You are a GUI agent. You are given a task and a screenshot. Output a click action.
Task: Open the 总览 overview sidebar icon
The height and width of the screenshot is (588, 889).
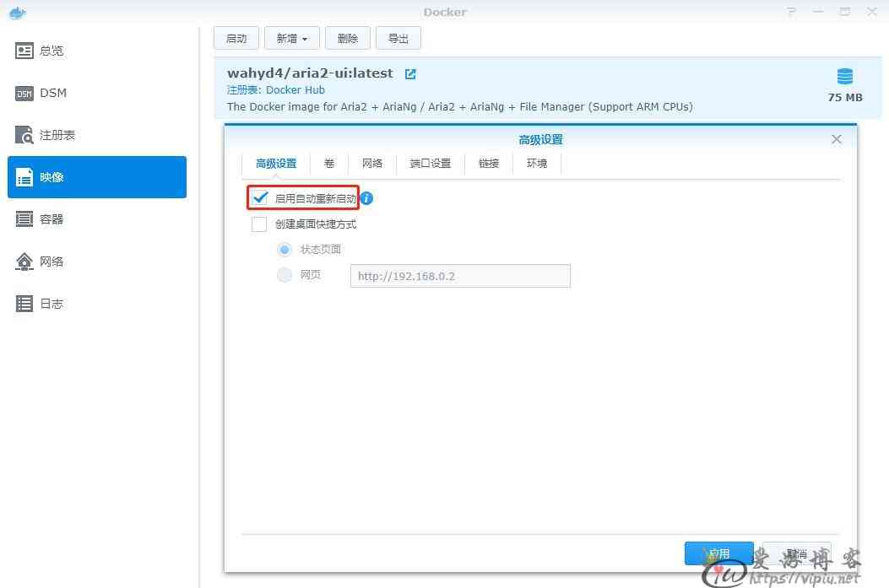24,51
